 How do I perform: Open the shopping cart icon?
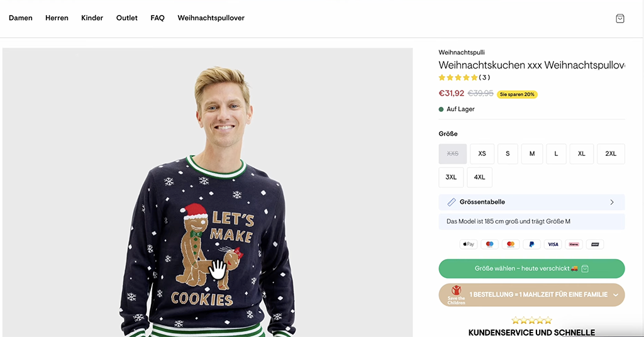coord(619,18)
